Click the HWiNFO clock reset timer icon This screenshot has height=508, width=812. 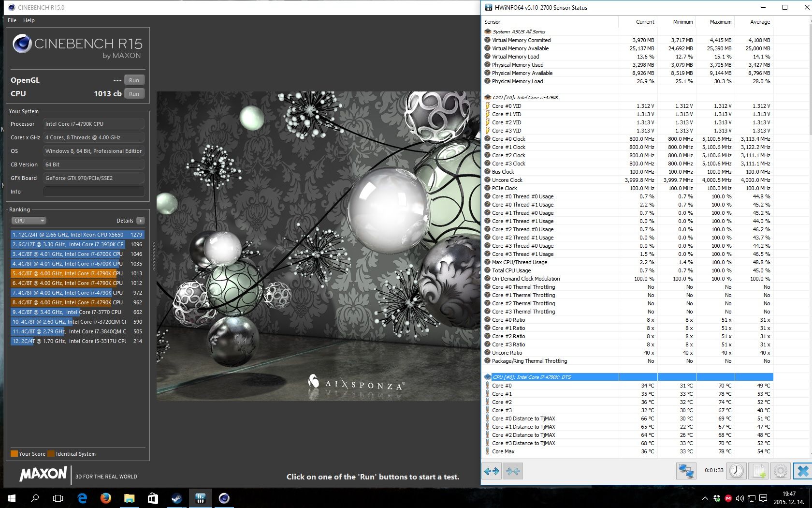point(737,471)
